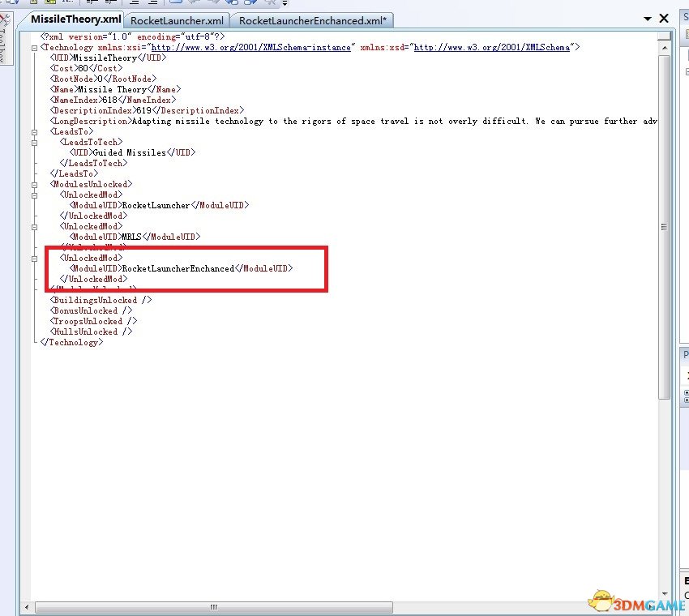Click the ModuleUID RocketLauncherEnchanced line

click(181, 269)
